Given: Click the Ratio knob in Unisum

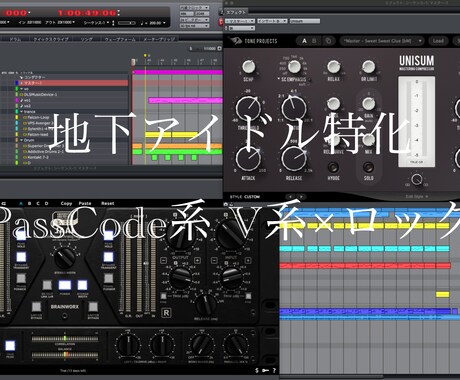Looking at the screenshot, I should [x=294, y=109].
